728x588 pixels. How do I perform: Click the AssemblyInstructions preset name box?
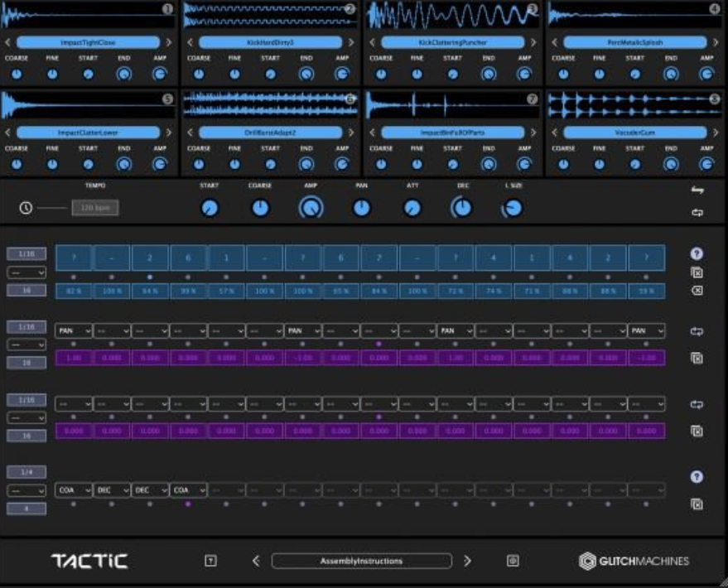tap(361, 561)
